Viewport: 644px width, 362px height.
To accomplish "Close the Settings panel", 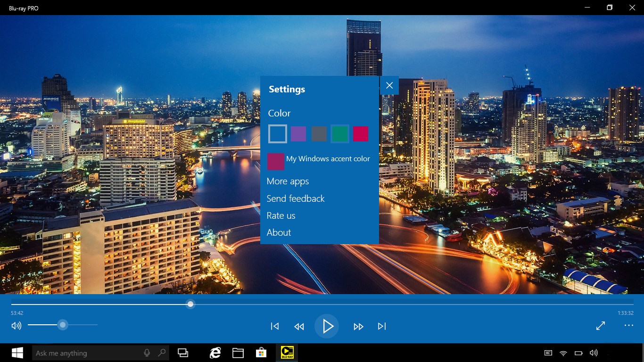I will point(389,85).
